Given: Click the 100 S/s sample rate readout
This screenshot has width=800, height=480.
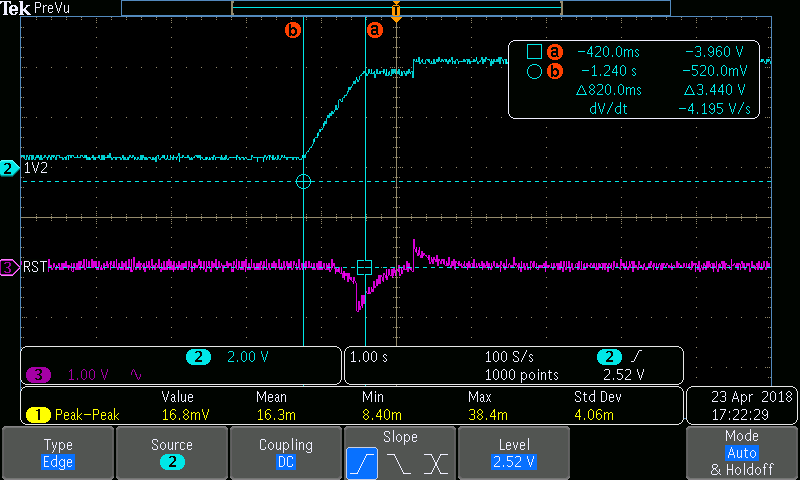Looking at the screenshot, I should point(509,357).
